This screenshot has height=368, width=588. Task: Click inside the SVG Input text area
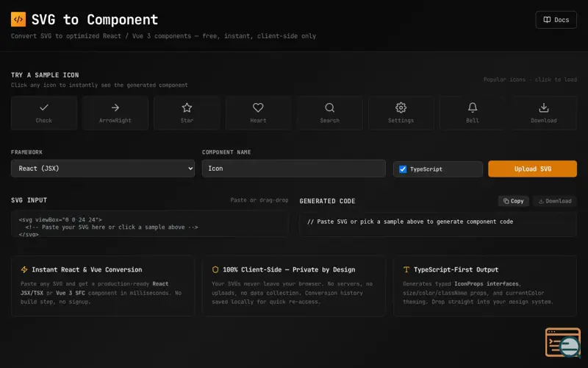[150, 224]
